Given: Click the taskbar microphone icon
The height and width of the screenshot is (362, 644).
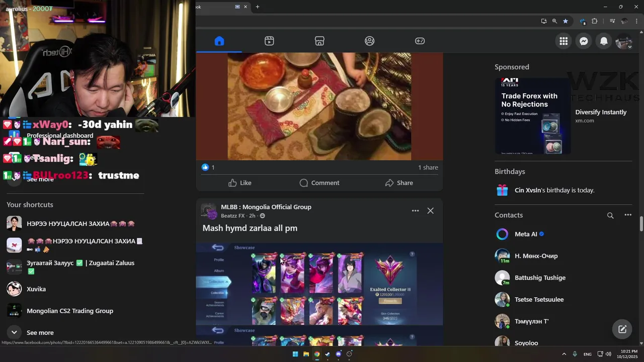Looking at the screenshot, I should pos(575,354).
